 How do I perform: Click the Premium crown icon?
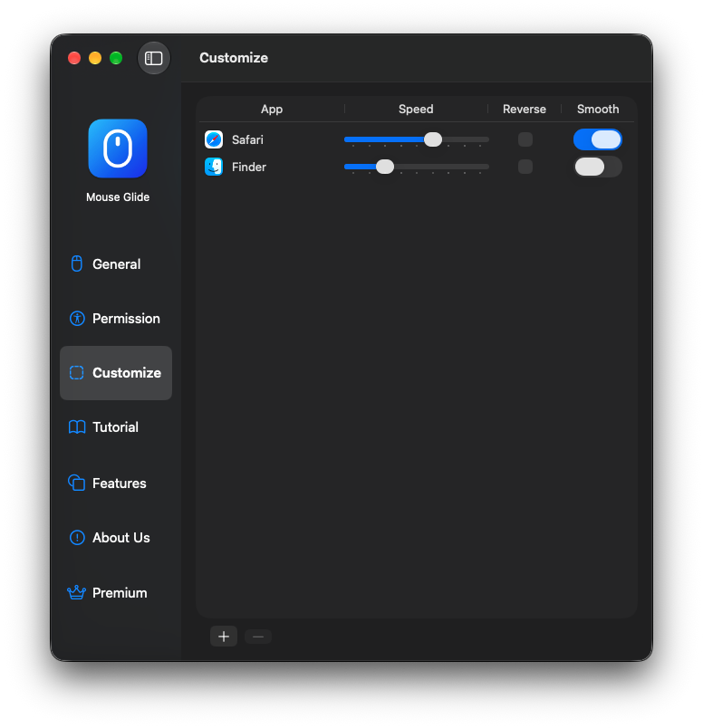pos(77,592)
